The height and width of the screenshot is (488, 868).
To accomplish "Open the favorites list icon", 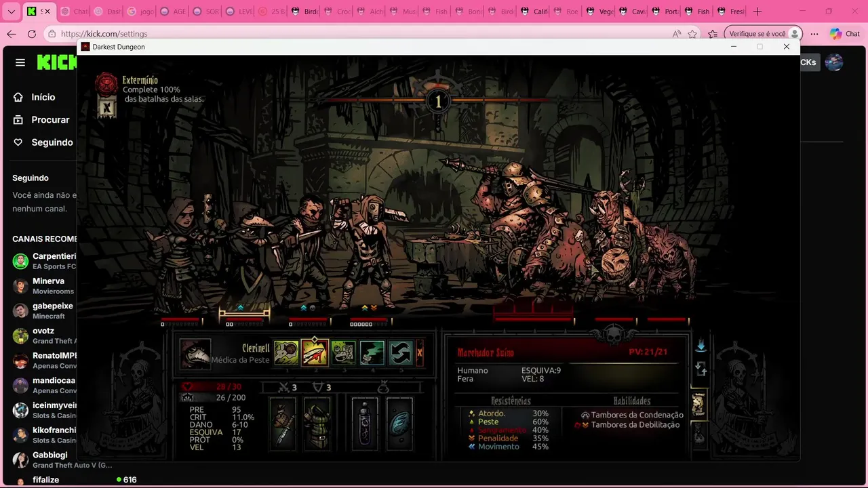I will pyautogui.click(x=713, y=34).
